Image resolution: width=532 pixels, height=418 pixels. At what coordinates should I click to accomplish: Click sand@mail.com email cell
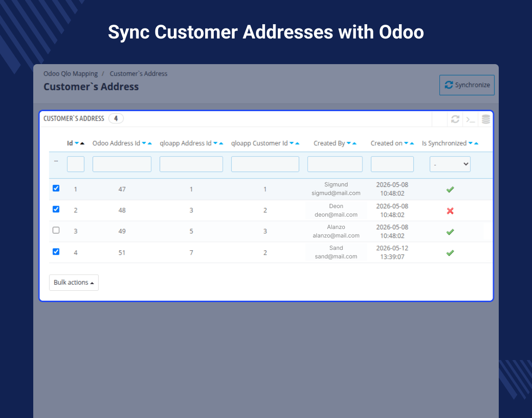336,256
